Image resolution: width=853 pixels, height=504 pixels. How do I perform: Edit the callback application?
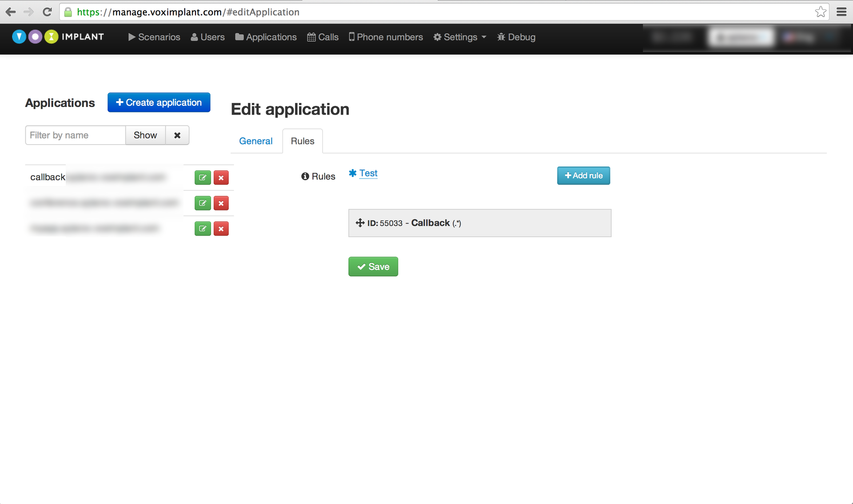tap(203, 178)
